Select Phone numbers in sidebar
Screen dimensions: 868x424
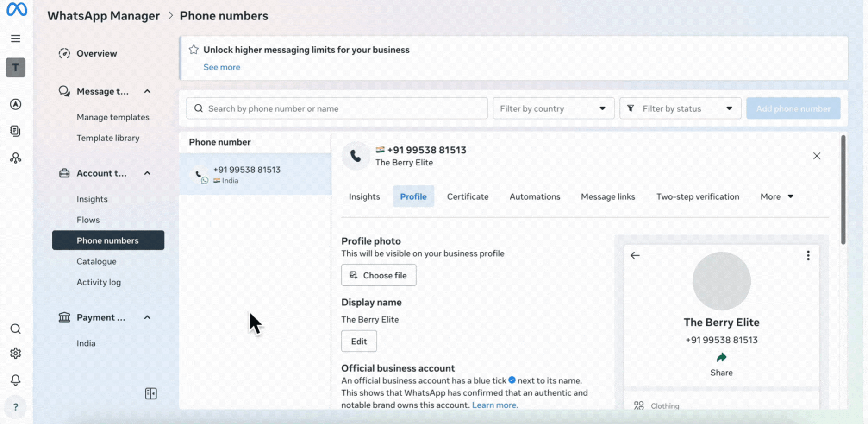pyautogui.click(x=108, y=240)
